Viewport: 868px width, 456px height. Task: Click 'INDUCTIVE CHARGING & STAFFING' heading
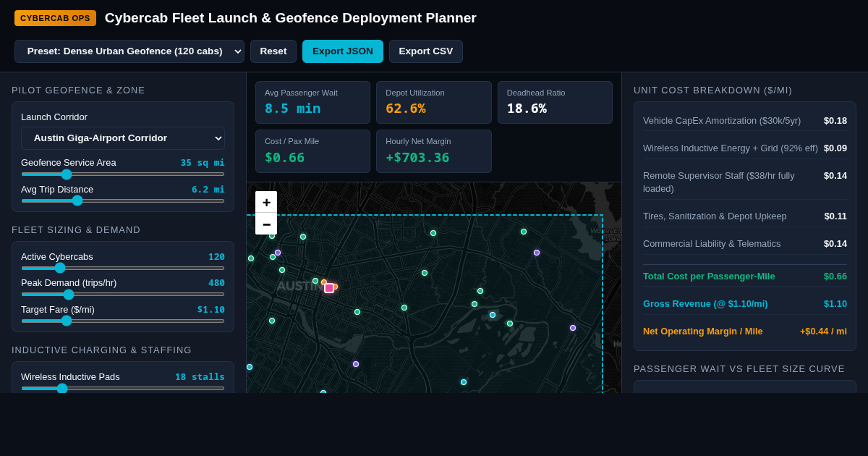(101, 350)
